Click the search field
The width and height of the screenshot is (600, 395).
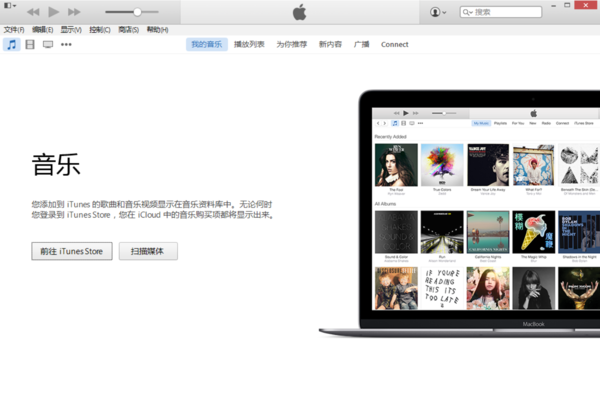501,12
